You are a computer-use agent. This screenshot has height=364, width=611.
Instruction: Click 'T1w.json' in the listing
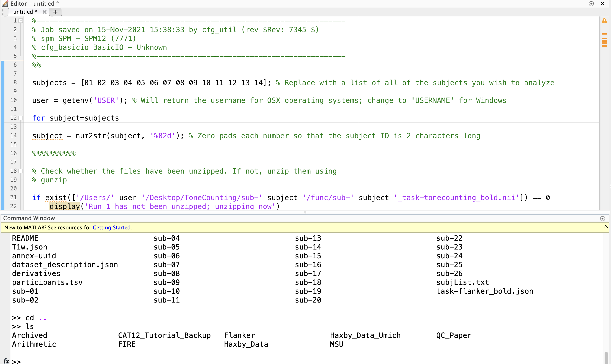[x=30, y=247]
